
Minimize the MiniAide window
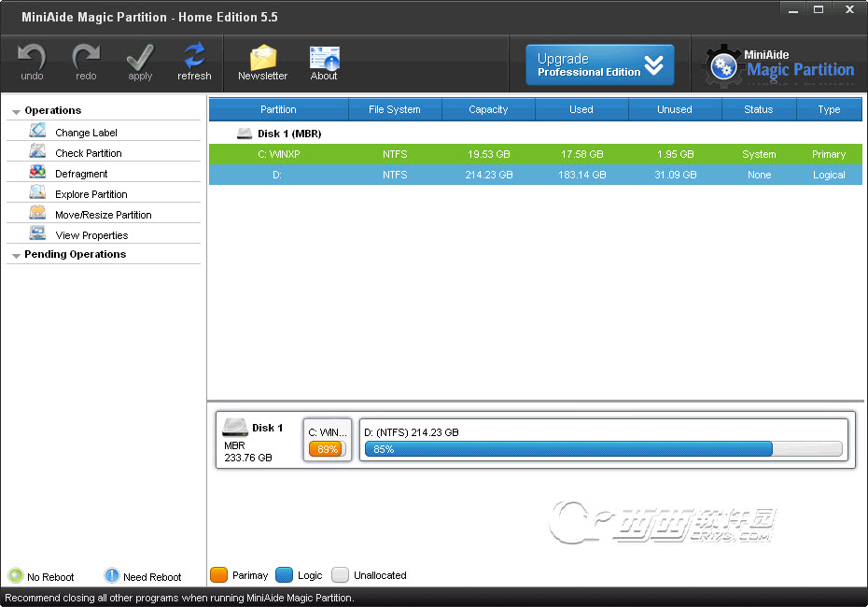tap(792, 8)
